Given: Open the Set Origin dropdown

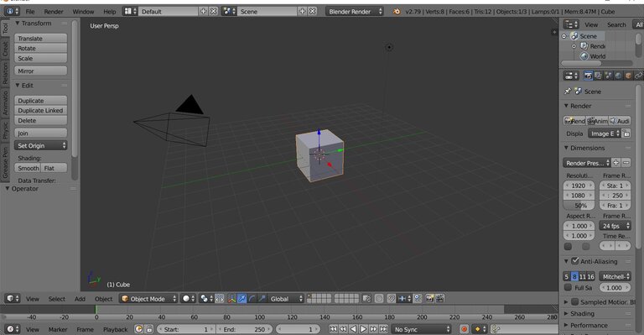Looking at the screenshot, I should [40, 145].
